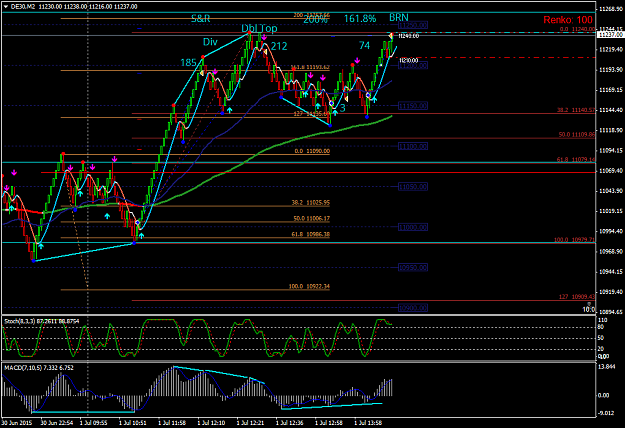Click red Fibonacci label '100.0 10979.71'
Image resolution: width=625 pixels, height=428 pixels.
[x=574, y=240]
